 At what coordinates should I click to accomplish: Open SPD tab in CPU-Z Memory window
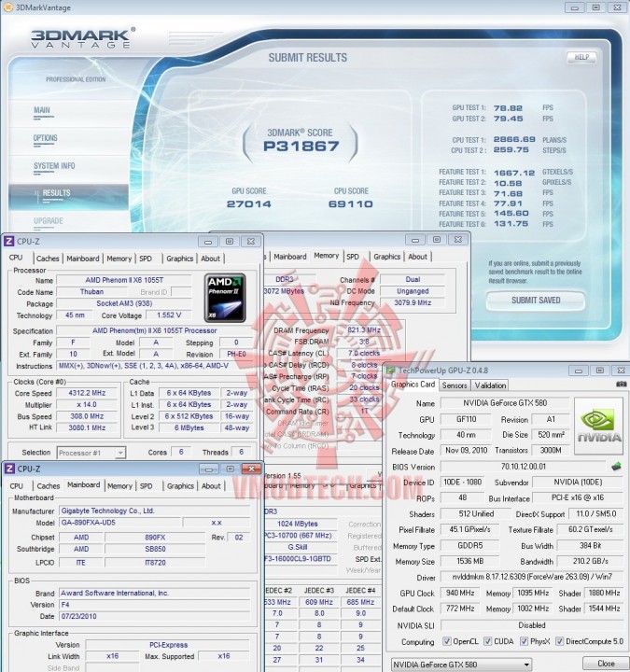(353, 257)
